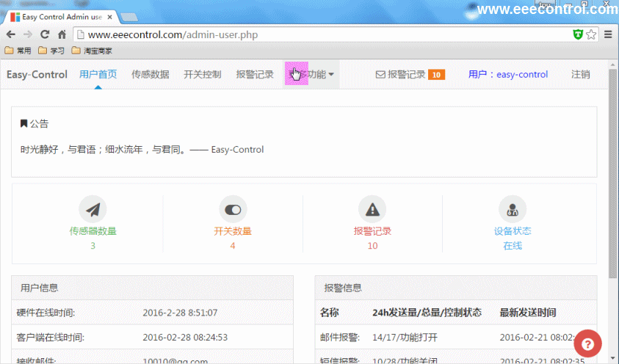This screenshot has height=364, width=619.
Task: Click the sensor count value 3
Action: [x=93, y=246]
